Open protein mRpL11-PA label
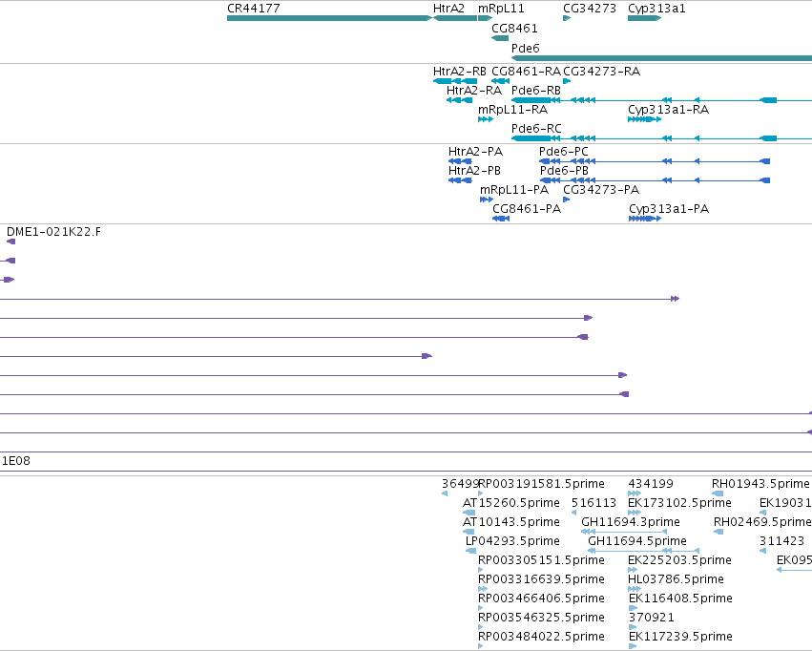 514,190
